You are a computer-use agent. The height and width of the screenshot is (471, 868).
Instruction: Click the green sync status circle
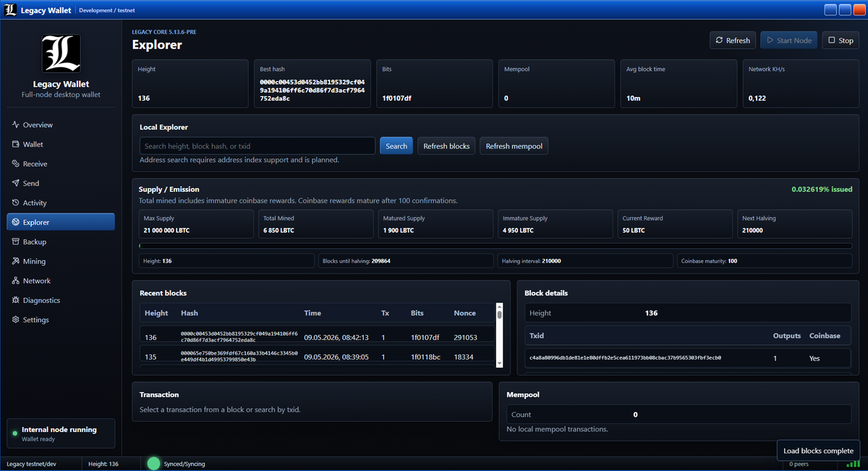(153, 464)
